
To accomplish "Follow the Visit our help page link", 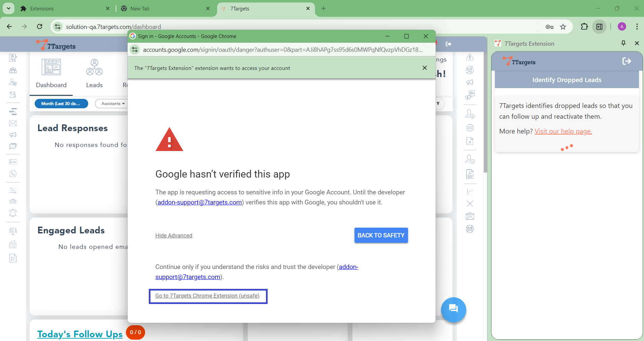I will tap(563, 131).
